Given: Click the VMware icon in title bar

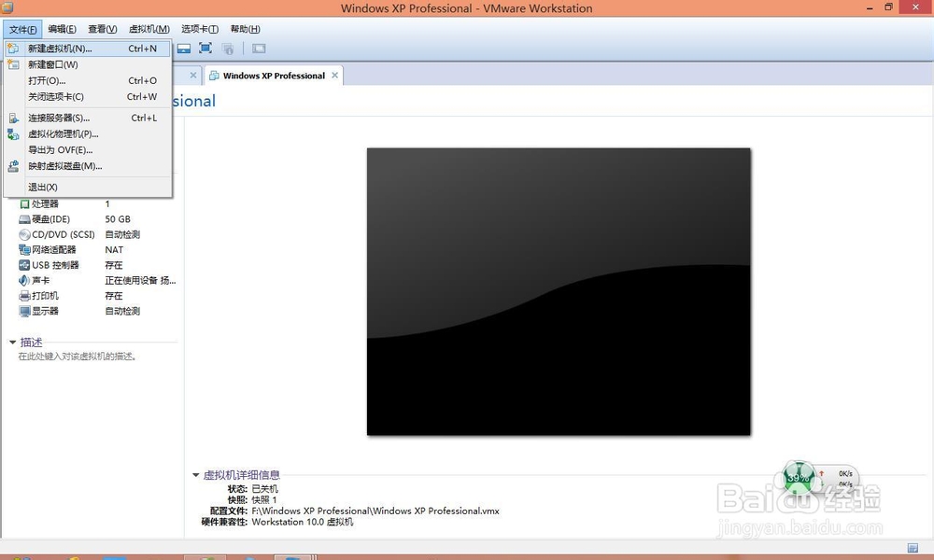Looking at the screenshot, I should click(x=7, y=7).
